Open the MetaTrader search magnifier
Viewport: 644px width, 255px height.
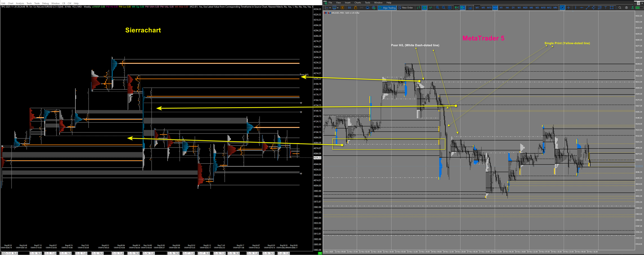click(x=620, y=8)
